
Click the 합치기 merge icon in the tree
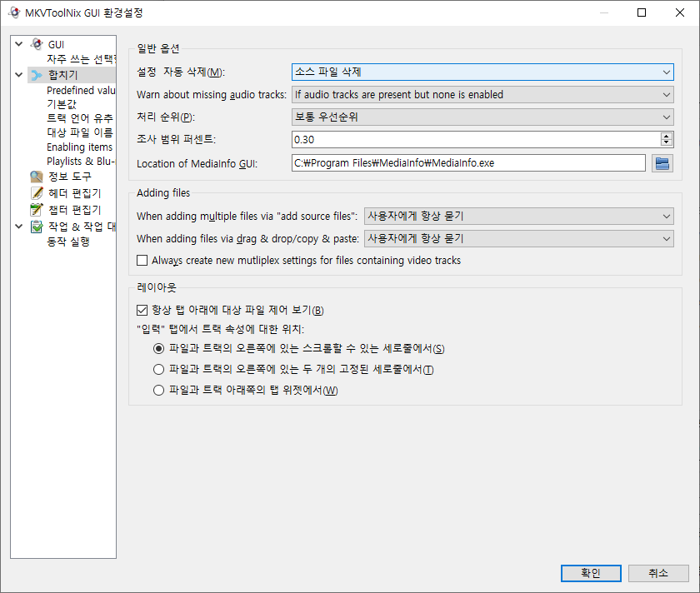37,75
